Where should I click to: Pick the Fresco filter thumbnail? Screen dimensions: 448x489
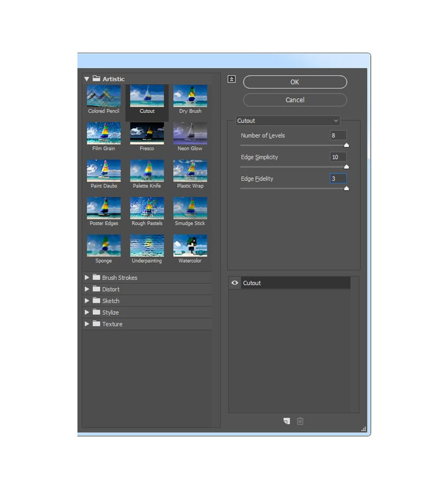147,134
